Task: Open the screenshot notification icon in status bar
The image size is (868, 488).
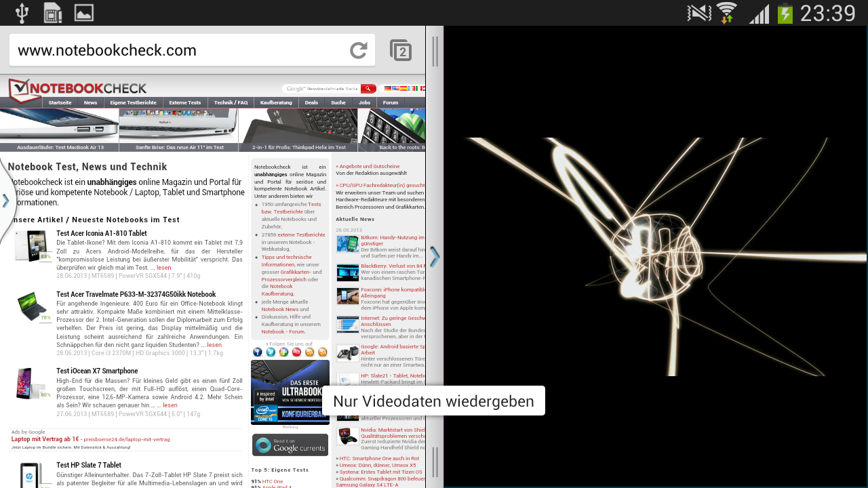Action: (84, 13)
